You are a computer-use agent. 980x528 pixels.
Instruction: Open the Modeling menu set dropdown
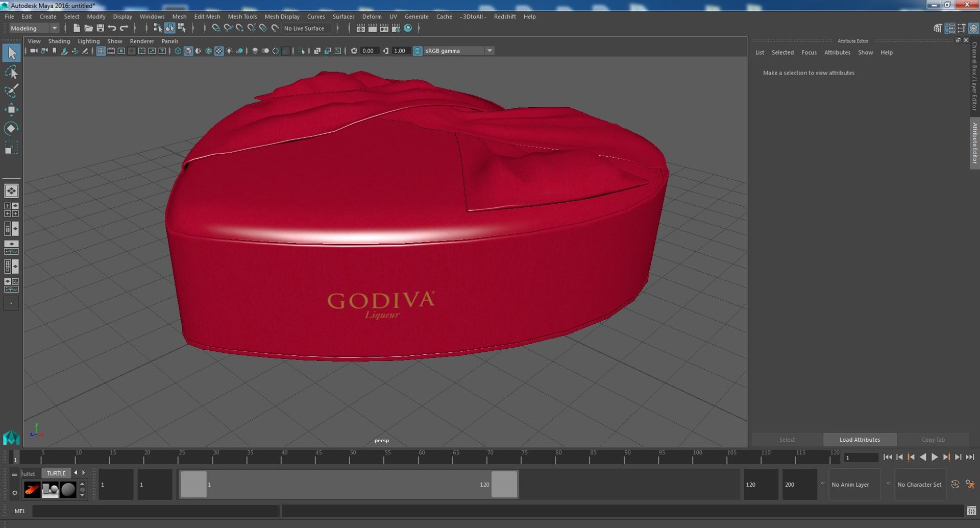click(34, 28)
